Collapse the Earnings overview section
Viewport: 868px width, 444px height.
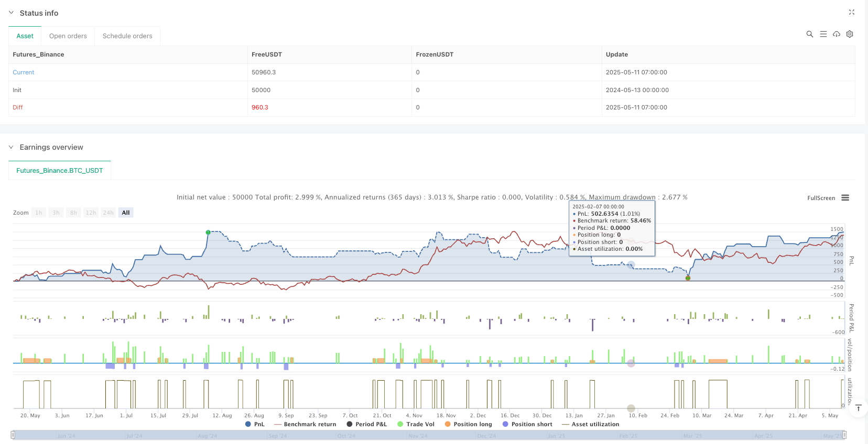[11, 147]
